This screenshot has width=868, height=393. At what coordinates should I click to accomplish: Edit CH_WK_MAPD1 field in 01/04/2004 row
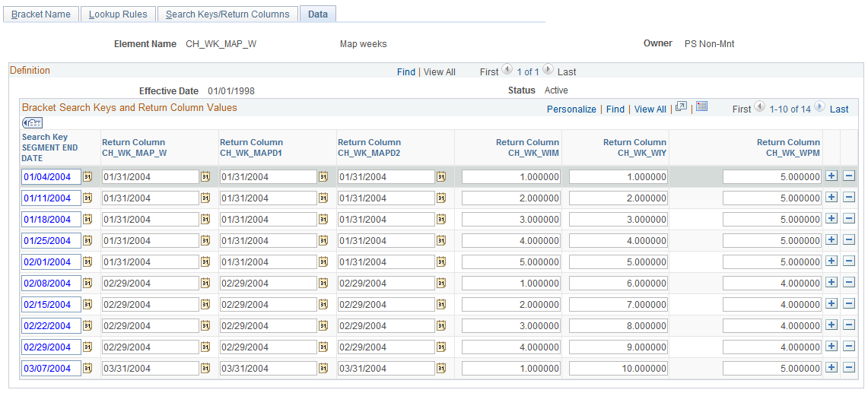point(269,176)
